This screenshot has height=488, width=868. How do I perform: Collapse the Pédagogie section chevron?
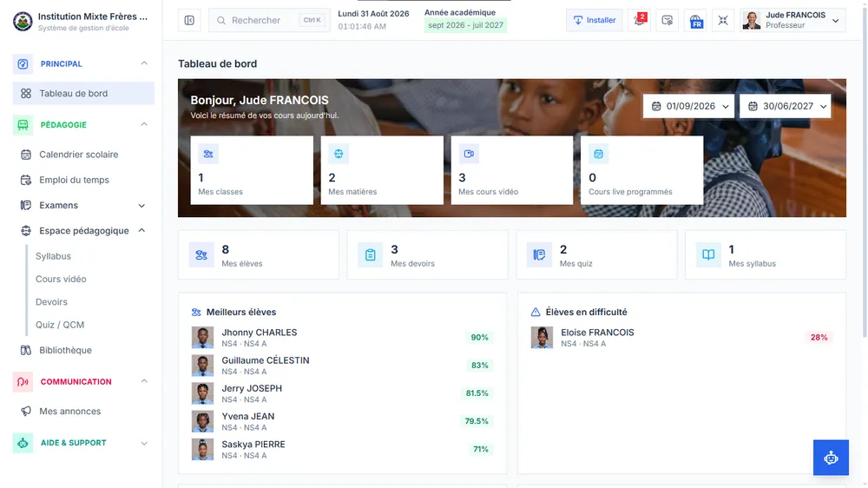(x=144, y=124)
